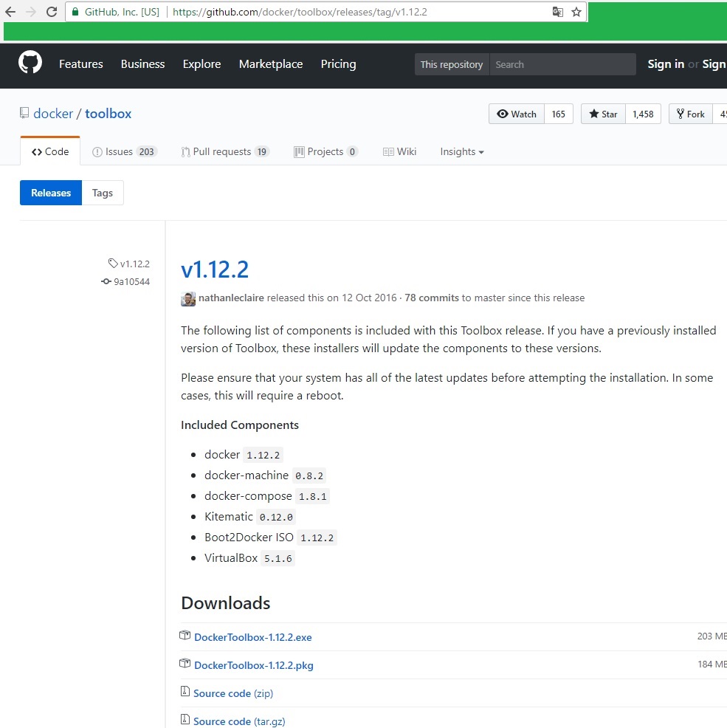Screen dimensions: 727x728
Task: Click package icon beside DockerToolbox-1.12.2.pkg
Action: [185, 663]
